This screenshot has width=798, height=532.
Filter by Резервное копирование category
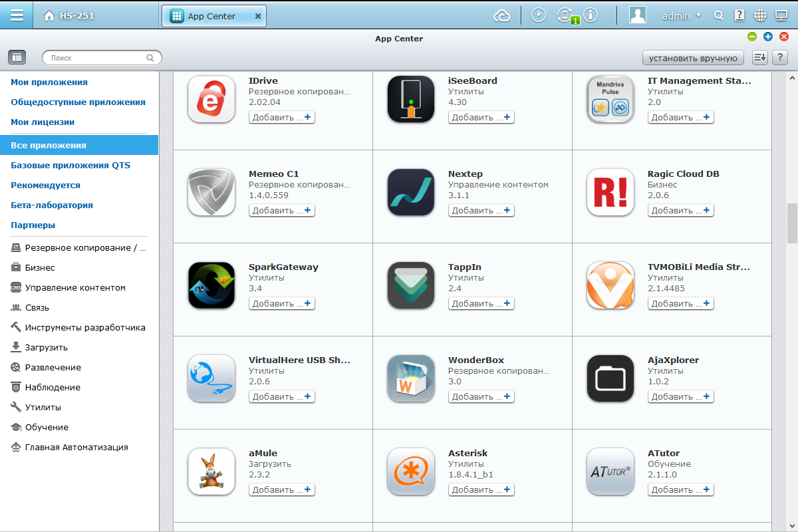point(79,248)
